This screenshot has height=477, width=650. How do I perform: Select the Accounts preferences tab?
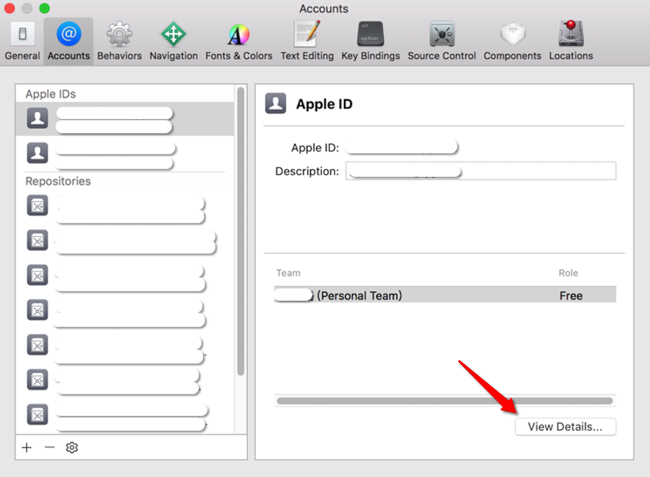[68, 41]
